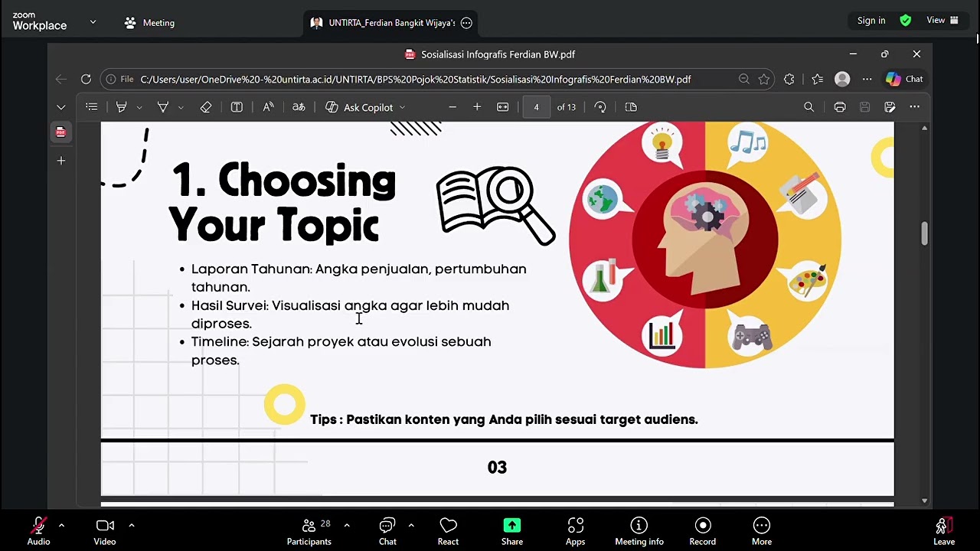Rotate the PDF page
The image size is (980, 551).
click(x=600, y=107)
